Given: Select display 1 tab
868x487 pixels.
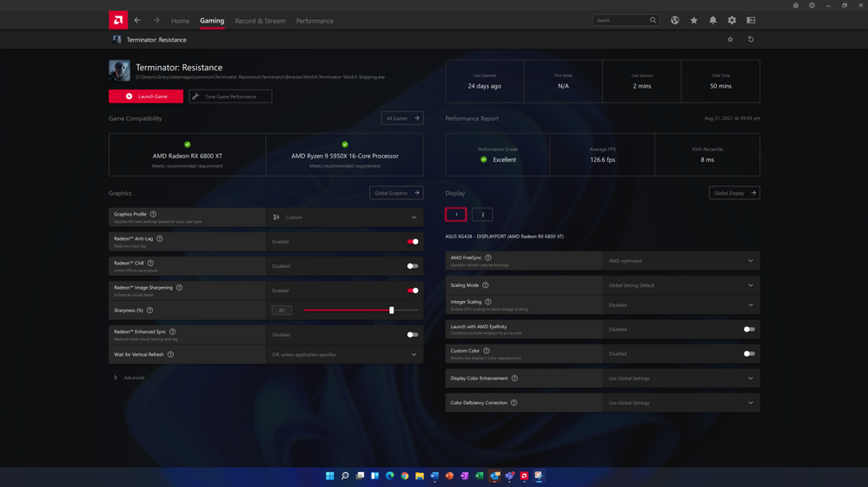Looking at the screenshot, I should [456, 215].
